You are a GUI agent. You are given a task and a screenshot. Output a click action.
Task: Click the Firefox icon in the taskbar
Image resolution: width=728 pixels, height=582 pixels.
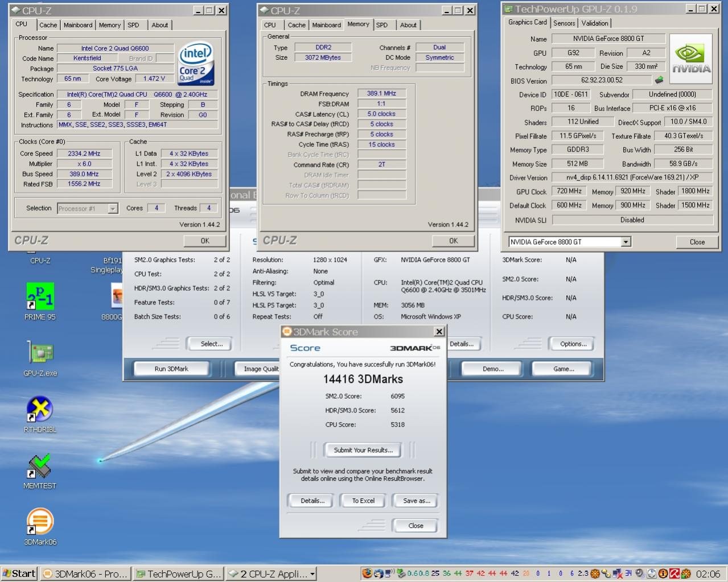coord(367,573)
